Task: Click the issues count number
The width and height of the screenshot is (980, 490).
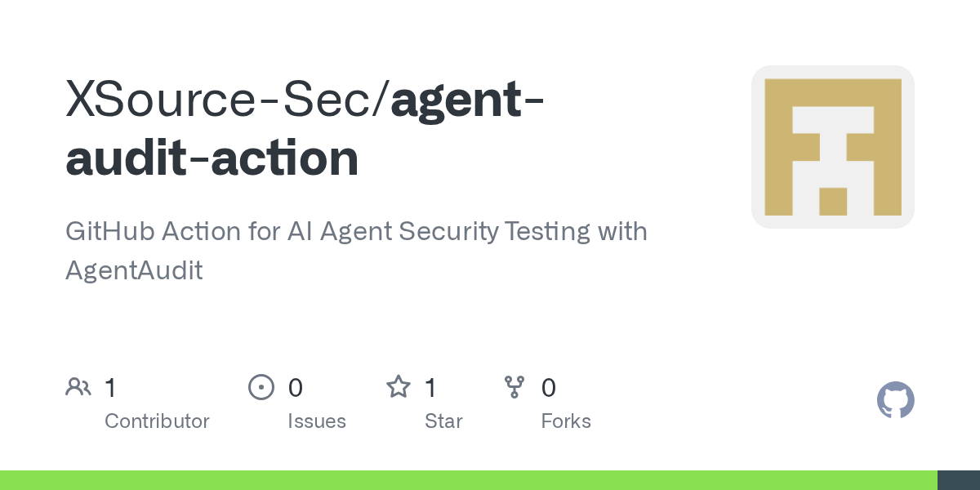Action: (x=296, y=388)
